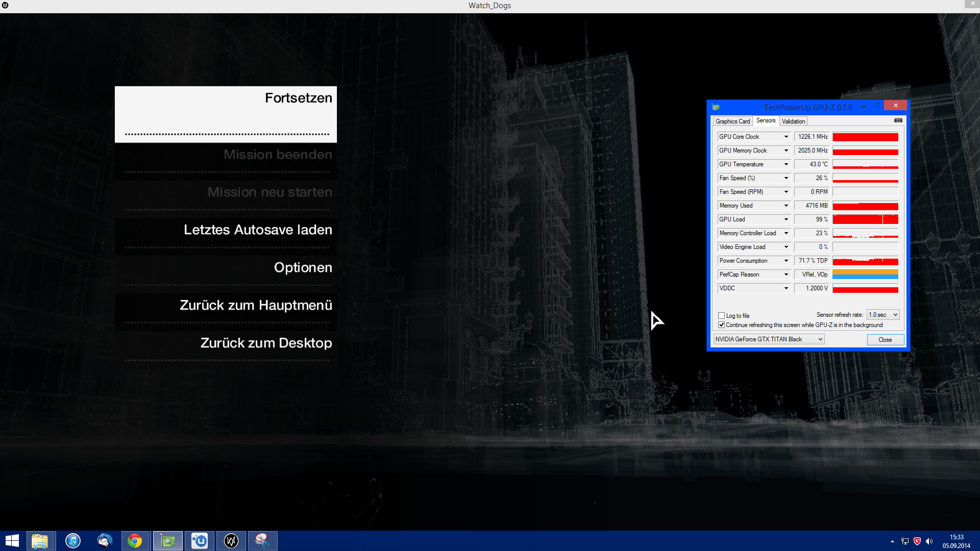Open Thunderbird from the taskbar
The width and height of the screenshot is (980, 551).
point(105,540)
